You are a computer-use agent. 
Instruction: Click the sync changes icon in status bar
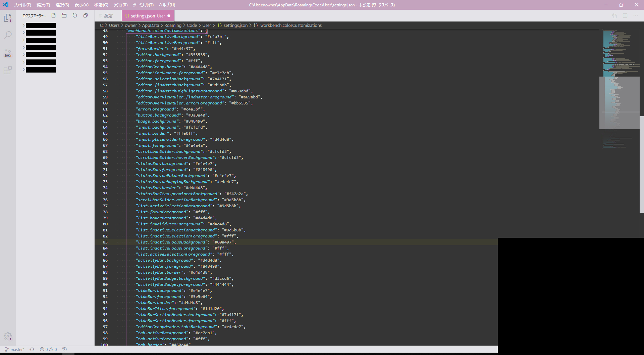[32, 349]
